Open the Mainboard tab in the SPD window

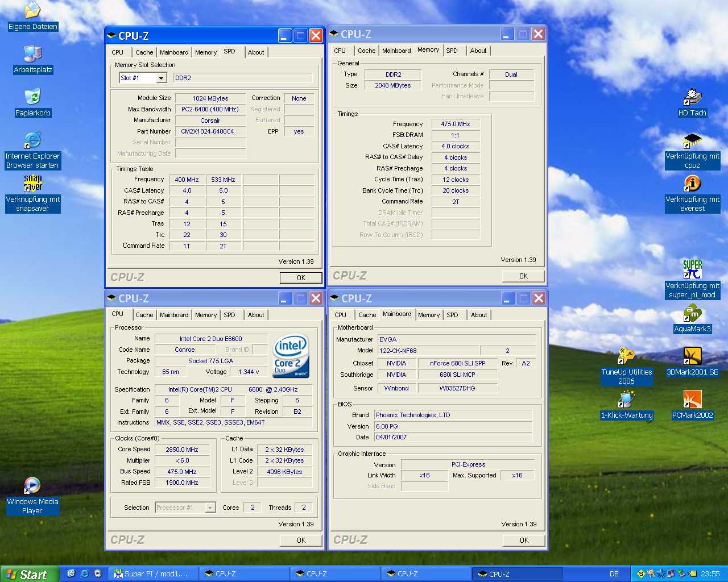[174, 52]
